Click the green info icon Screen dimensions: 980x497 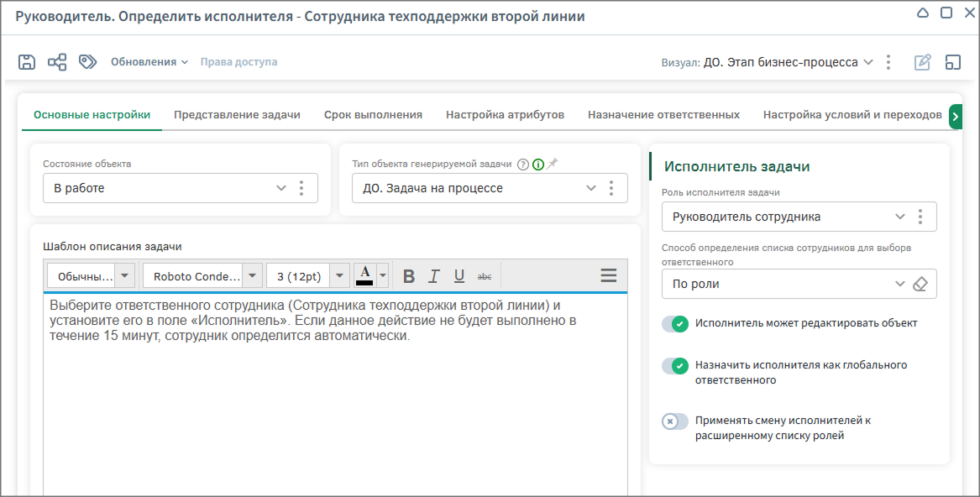(538, 165)
